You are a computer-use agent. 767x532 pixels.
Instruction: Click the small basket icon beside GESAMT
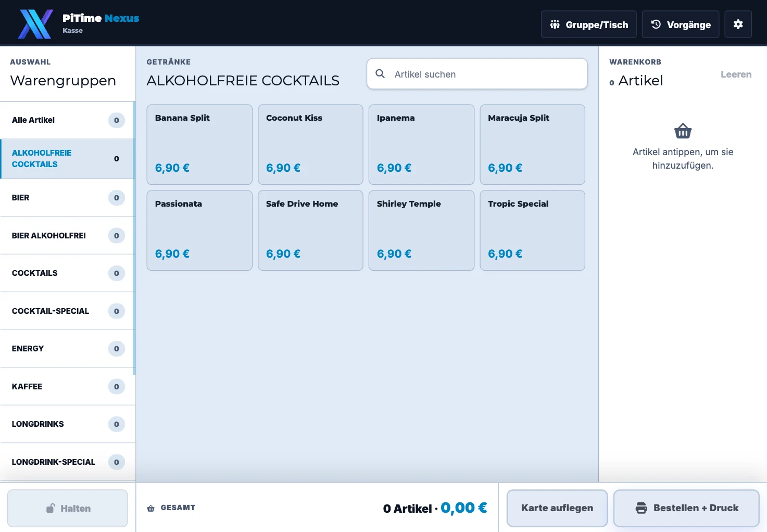click(151, 508)
